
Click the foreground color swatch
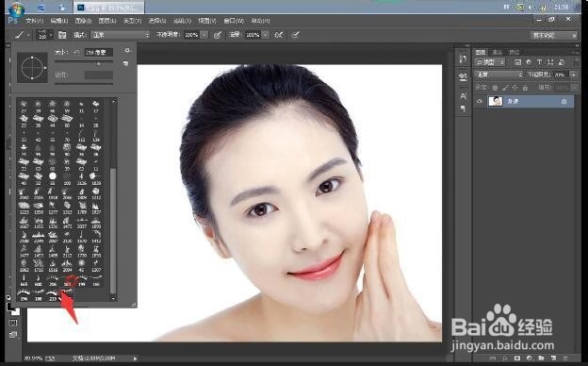[x=11, y=308]
